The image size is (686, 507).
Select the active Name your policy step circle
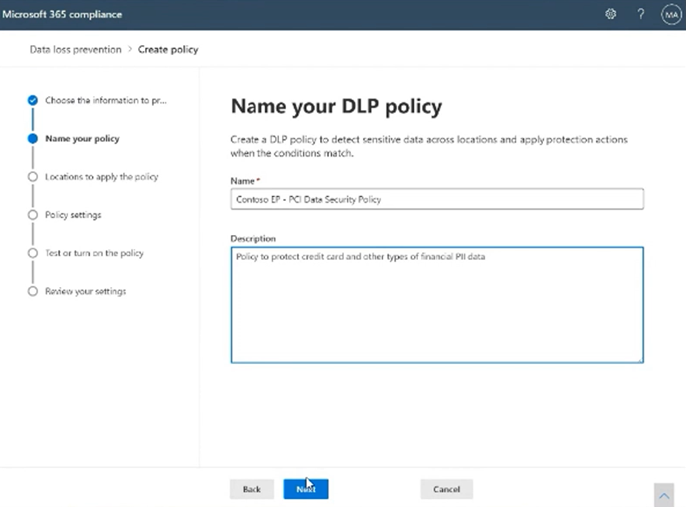(x=32, y=139)
